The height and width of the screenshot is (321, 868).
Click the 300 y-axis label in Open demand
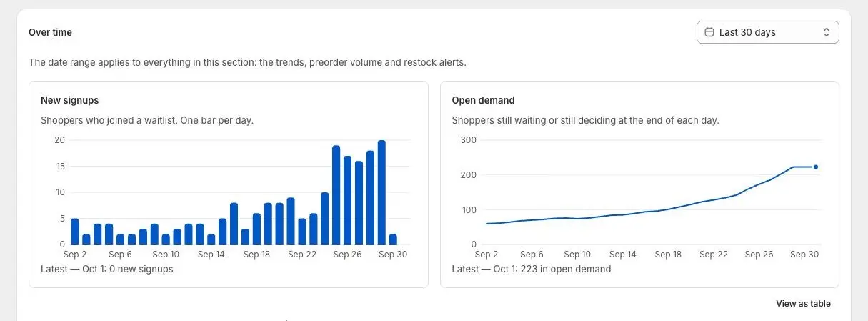[468, 140]
